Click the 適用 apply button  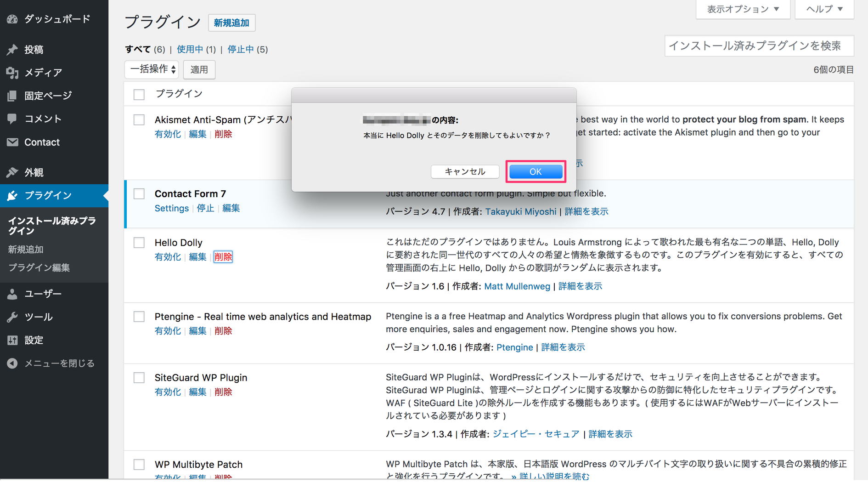[199, 69]
